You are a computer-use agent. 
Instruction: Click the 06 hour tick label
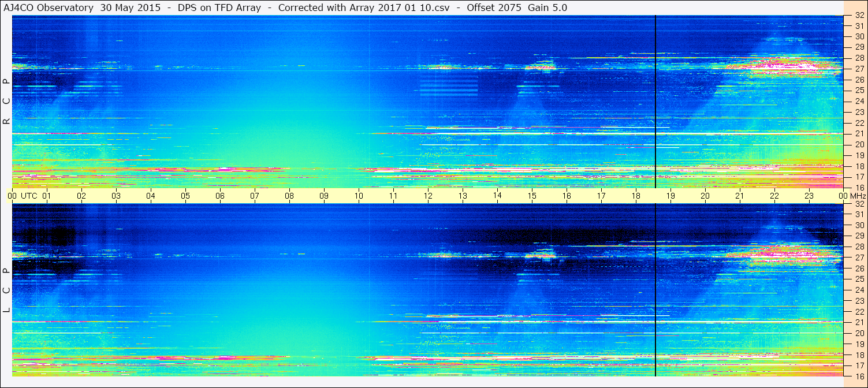(220, 196)
